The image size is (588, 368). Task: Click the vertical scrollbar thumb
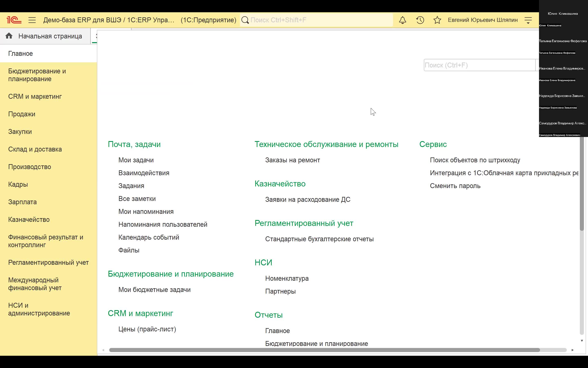click(x=582, y=184)
